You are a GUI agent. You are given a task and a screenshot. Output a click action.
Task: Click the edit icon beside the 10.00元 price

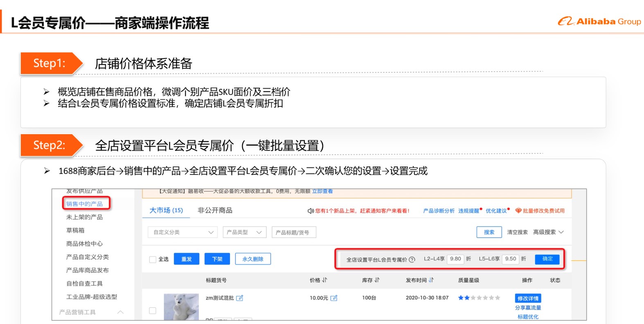click(x=334, y=298)
